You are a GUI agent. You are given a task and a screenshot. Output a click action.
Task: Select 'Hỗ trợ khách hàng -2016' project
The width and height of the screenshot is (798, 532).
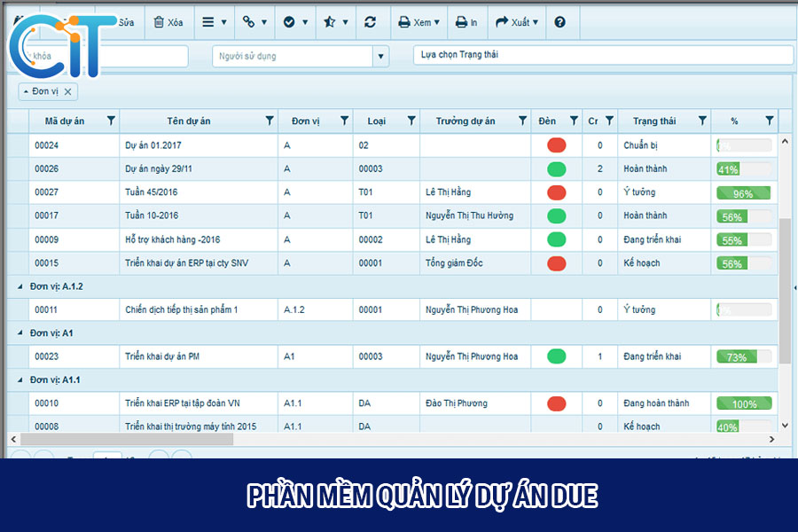pos(173,239)
